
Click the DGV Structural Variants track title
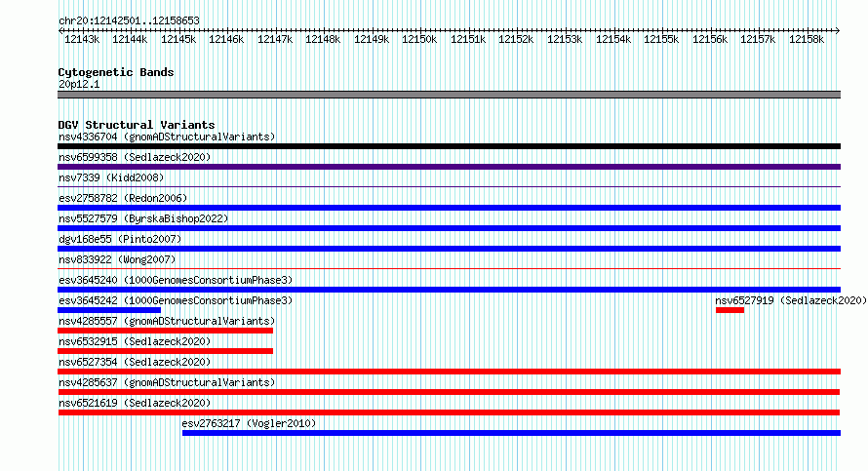[x=137, y=125]
